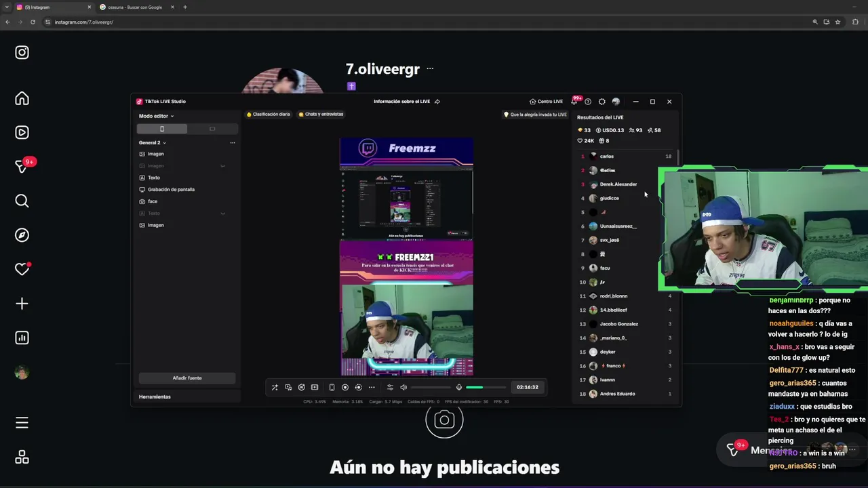868x488 pixels.
Task: Open TikTok Studio settings gear
Action: 601,102
